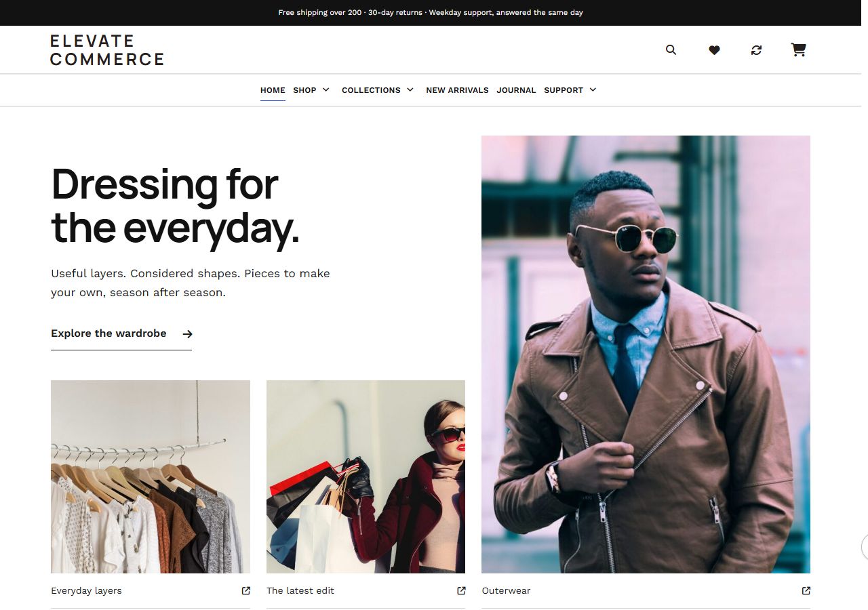Expand the Shop dropdown chevron
Screen dimensions: 868x610
coord(325,89)
